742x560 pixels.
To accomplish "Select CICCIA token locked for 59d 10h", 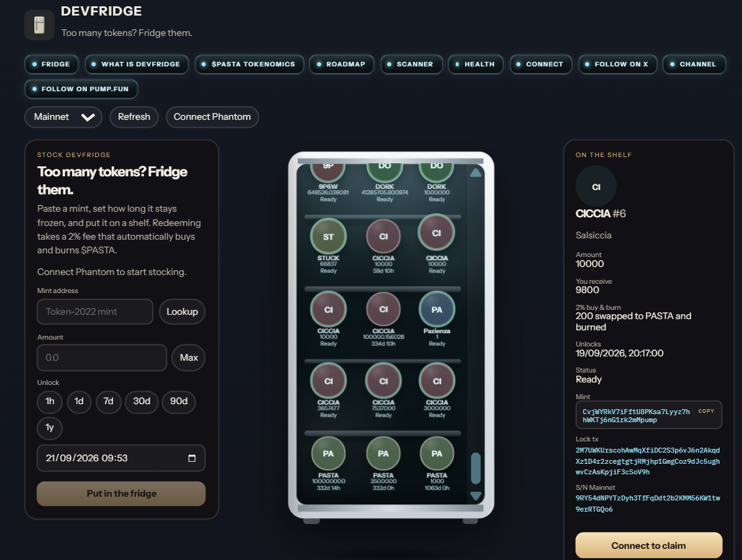I will coord(383,236).
